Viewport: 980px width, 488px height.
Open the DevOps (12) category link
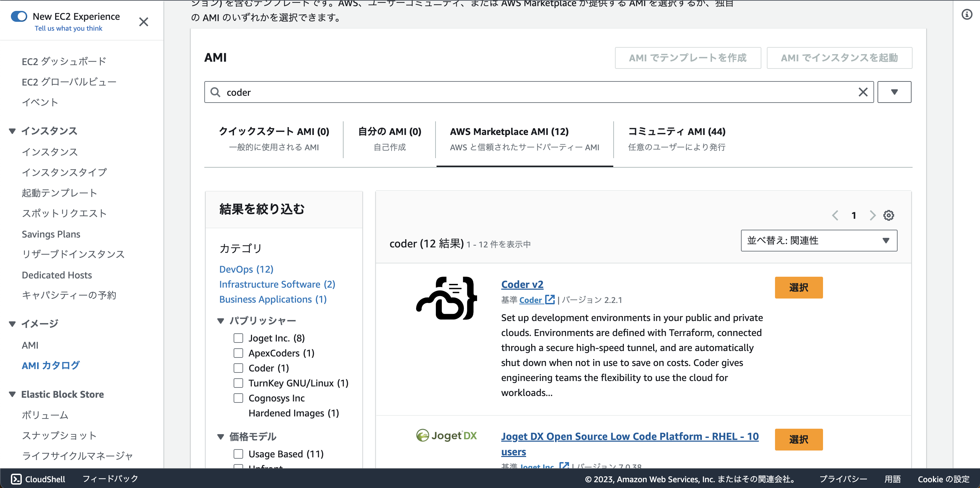coord(246,269)
